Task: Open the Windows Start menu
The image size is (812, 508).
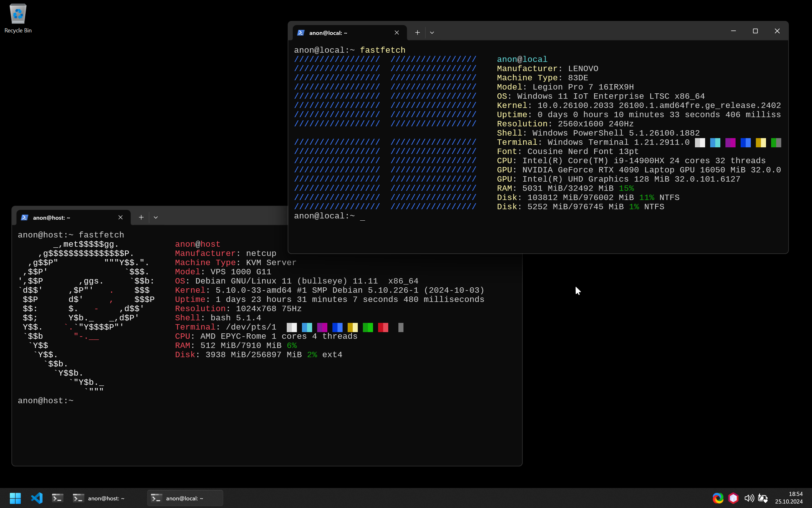Action: pyautogui.click(x=16, y=498)
